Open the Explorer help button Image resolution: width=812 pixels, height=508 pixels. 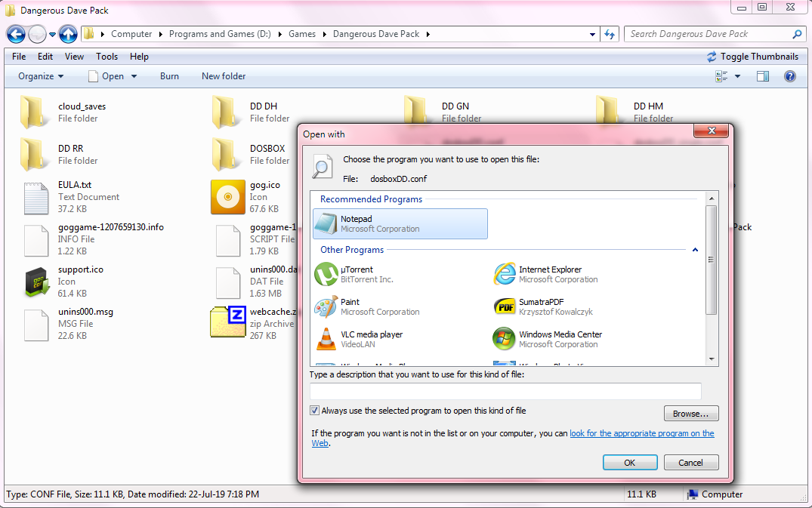click(x=790, y=76)
